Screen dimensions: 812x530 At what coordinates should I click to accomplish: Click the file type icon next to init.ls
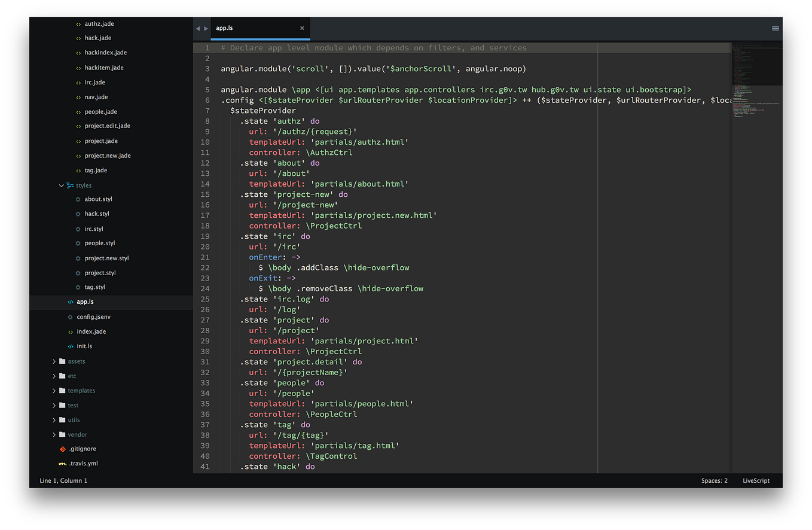click(71, 346)
